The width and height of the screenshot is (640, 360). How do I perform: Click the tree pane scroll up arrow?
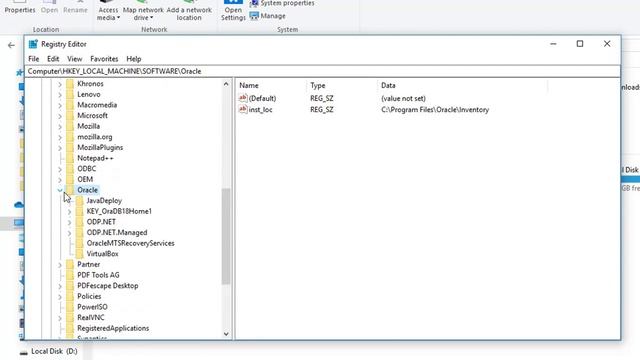[x=226, y=84]
